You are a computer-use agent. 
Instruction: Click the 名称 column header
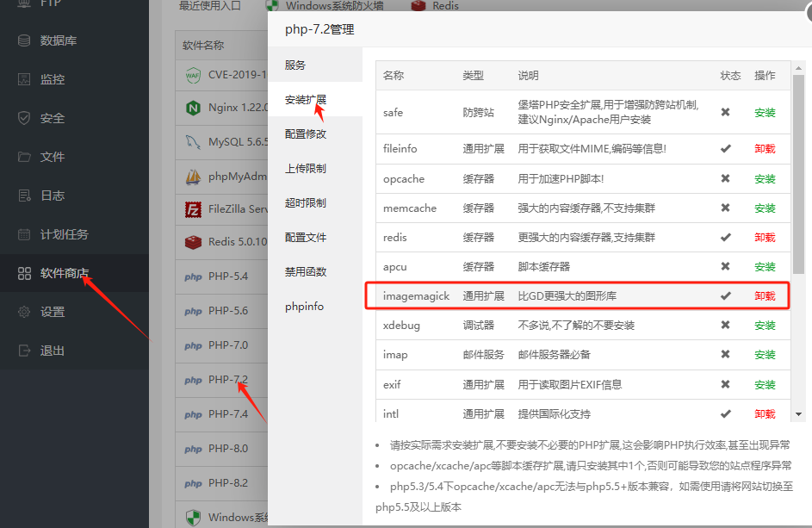[x=393, y=75]
